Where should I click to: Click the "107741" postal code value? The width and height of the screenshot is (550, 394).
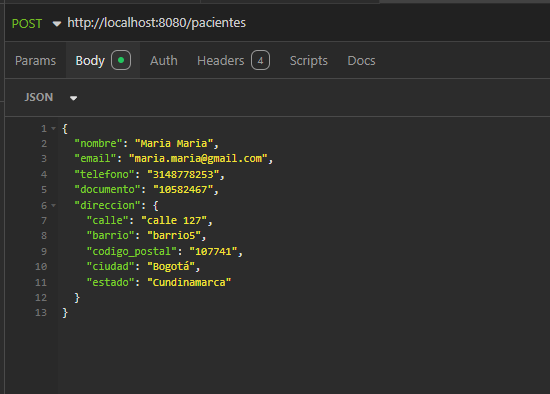tap(213, 252)
